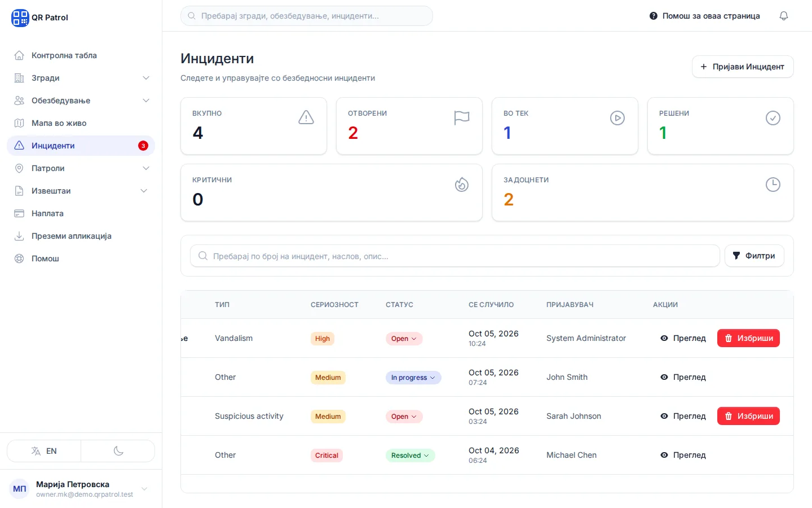Open status dropdown for Vandalism incident
Image resolution: width=812 pixels, height=508 pixels.
coord(404,339)
